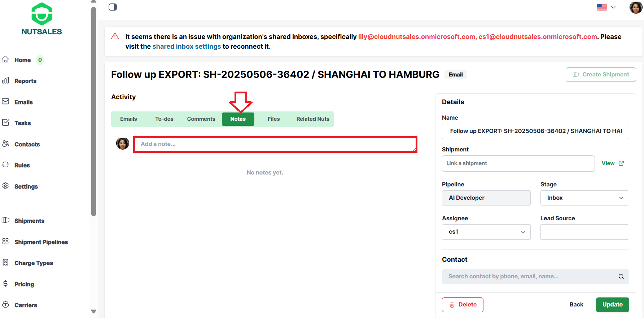Open the shared inbox settings link
The width and height of the screenshot is (644, 318).
click(x=187, y=47)
